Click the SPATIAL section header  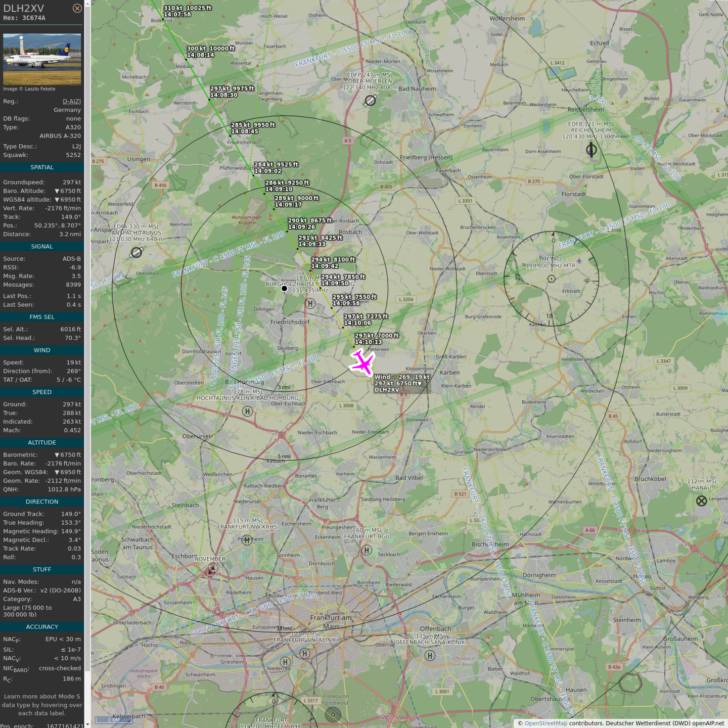(x=42, y=167)
